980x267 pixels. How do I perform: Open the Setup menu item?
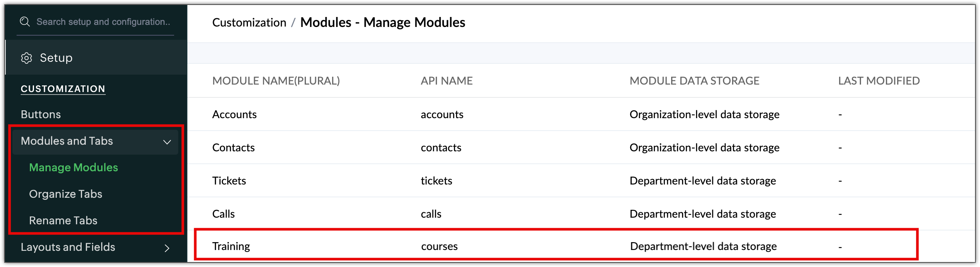56,58
